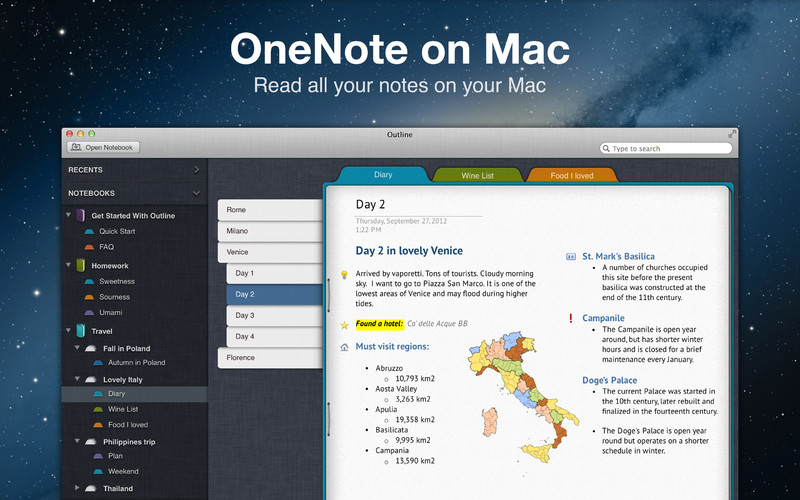
Task: Collapse the Get Started With Outline notebook triangle
Action: point(68,215)
